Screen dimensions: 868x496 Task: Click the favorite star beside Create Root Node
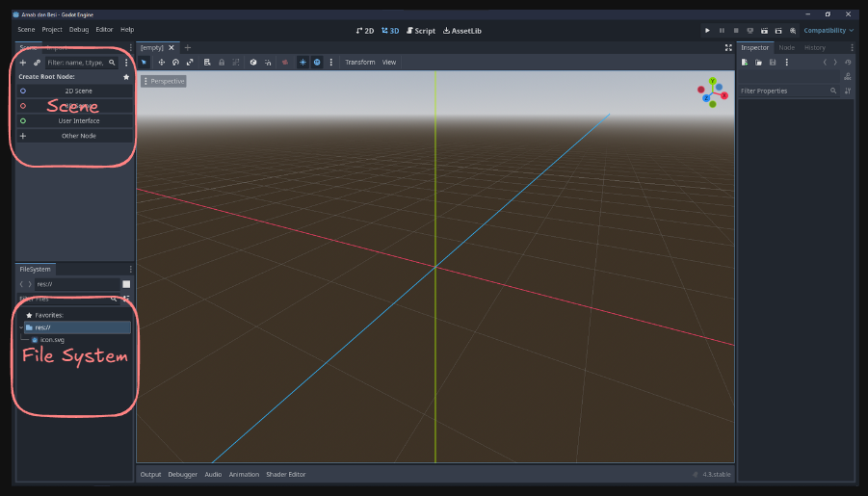tap(126, 77)
